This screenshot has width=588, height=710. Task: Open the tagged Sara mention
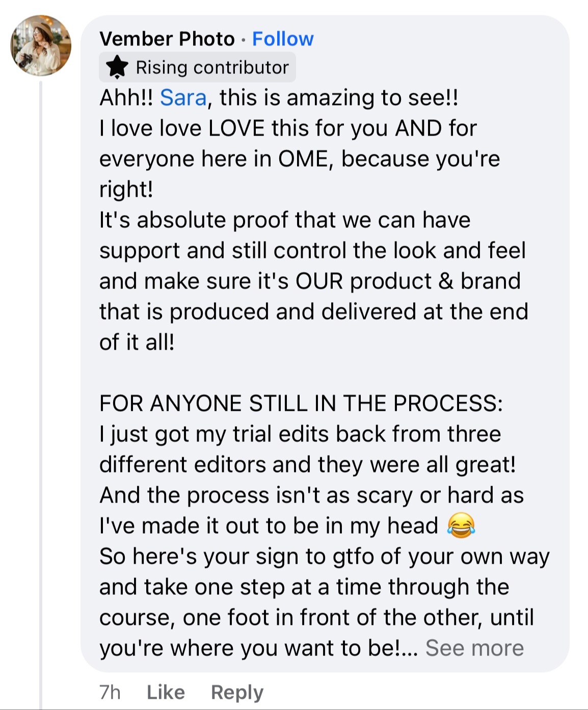183,97
